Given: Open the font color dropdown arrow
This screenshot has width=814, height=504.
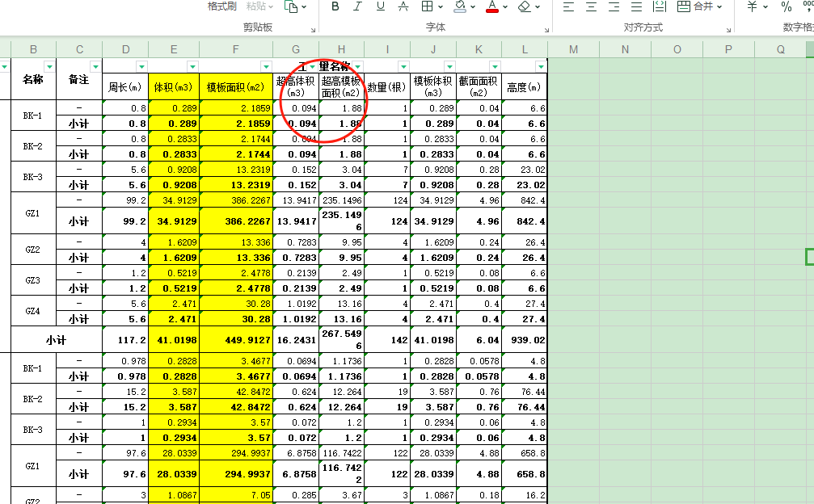Looking at the screenshot, I should (x=505, y=6).
